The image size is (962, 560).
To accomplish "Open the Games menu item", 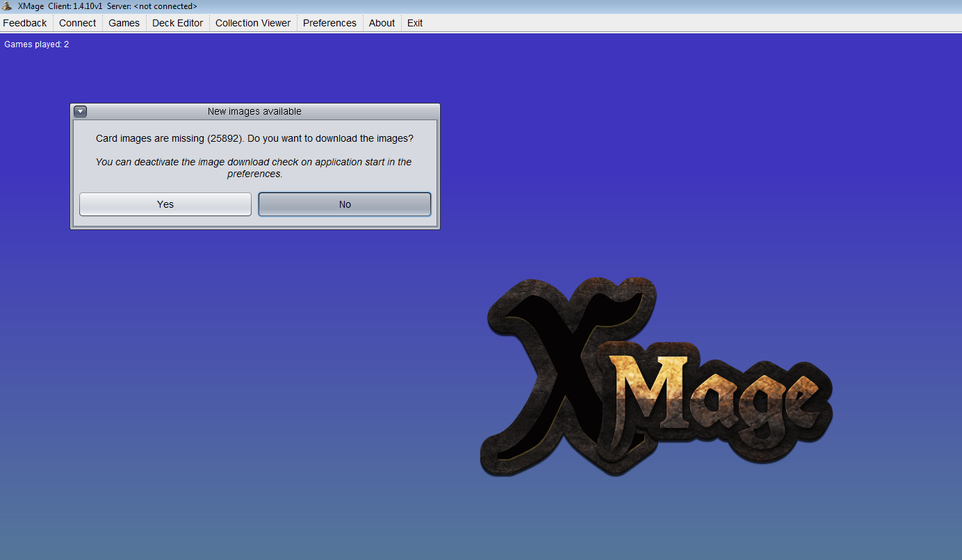I will point(124,23).
